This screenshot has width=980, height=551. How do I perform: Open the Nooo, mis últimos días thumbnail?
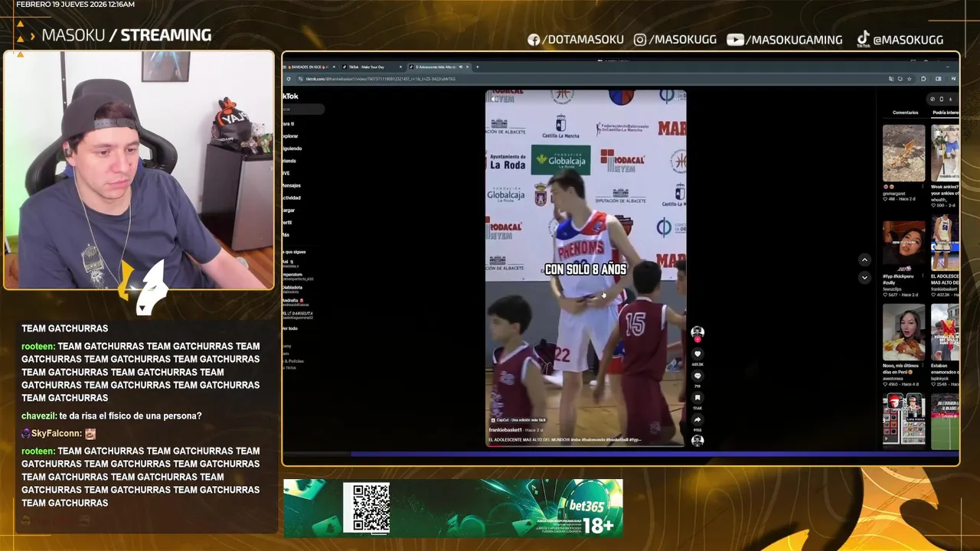pos(903,331)
